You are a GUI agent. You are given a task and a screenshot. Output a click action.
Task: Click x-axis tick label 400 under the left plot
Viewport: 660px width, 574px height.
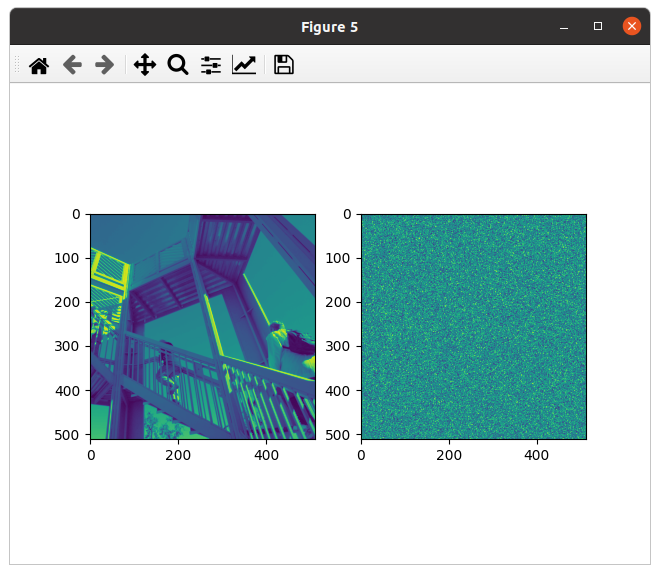267,455
